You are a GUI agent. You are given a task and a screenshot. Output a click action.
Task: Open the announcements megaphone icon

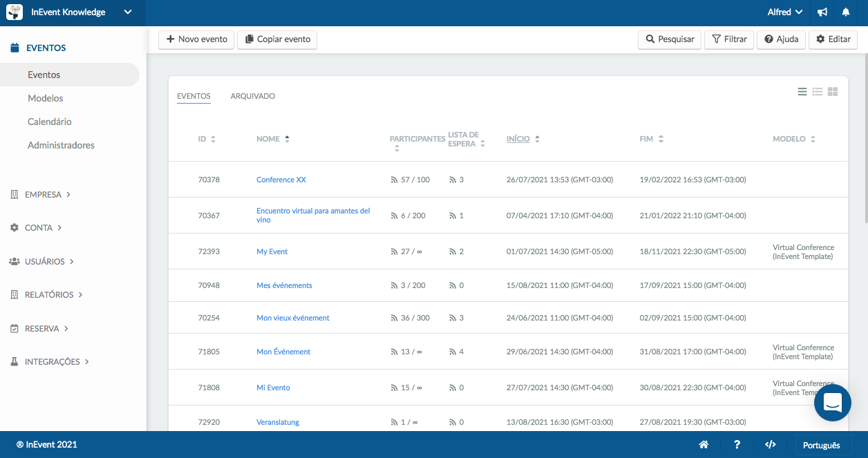click(822, 12)
